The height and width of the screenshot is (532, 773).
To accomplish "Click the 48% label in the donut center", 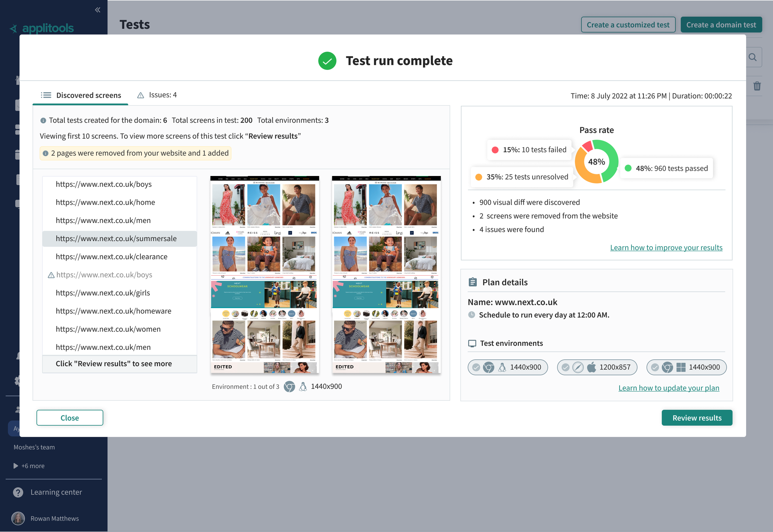I will tap(596, 162).
